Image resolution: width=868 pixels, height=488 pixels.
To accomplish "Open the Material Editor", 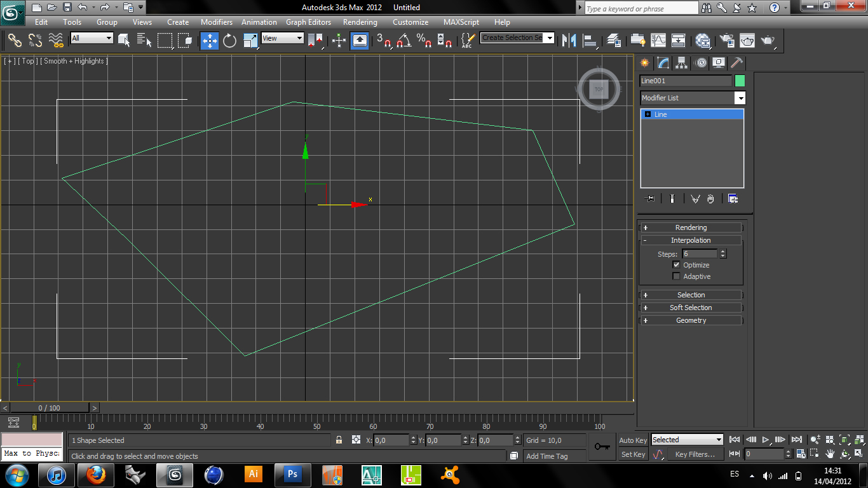I will [x=703, y=41].
